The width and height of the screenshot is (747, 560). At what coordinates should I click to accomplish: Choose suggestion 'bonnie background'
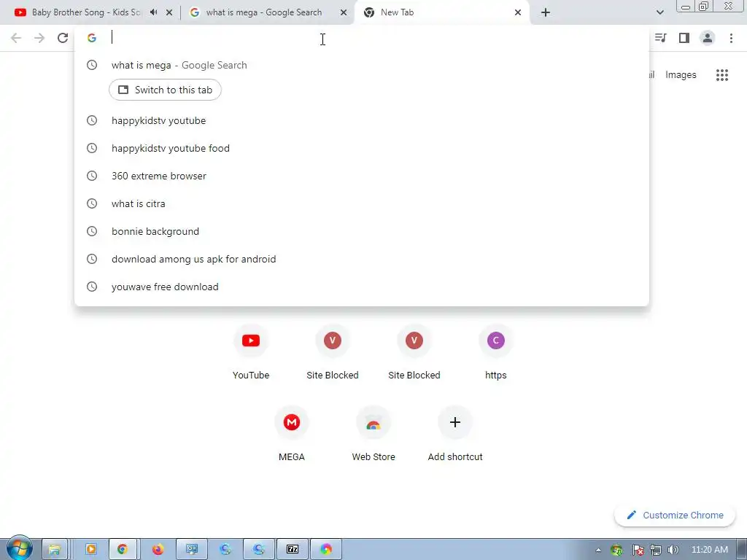click(x=362, y=231)
